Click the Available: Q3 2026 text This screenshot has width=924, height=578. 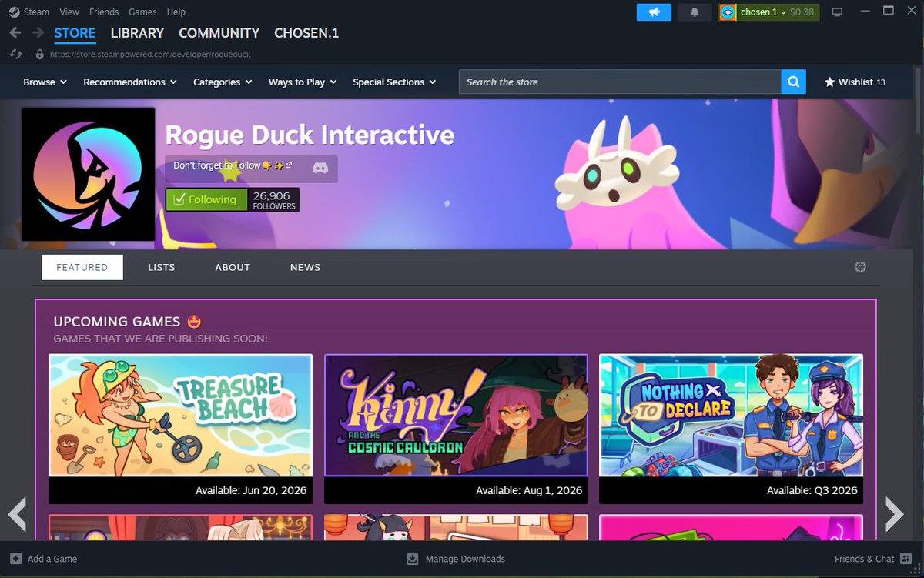pos(812,490)
